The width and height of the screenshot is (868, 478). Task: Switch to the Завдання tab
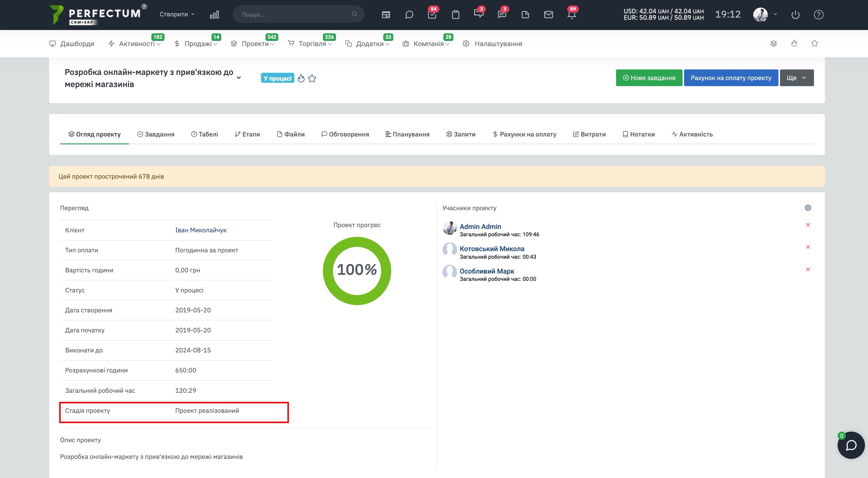coord(156,134)
